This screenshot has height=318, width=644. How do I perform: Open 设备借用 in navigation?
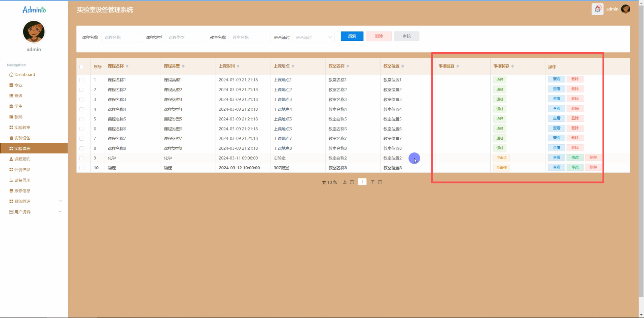pyautogui.click(x=22, y=180)
